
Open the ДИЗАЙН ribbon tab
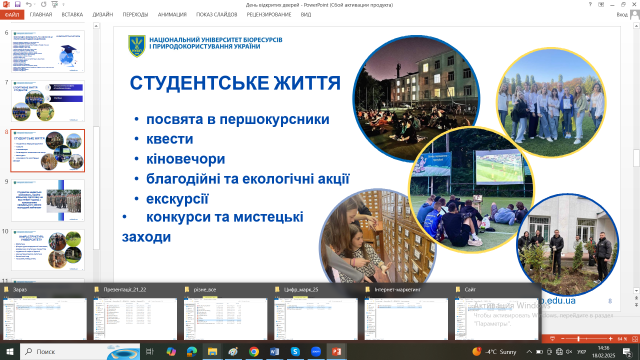pyautogui.click(x=102, y=15)
